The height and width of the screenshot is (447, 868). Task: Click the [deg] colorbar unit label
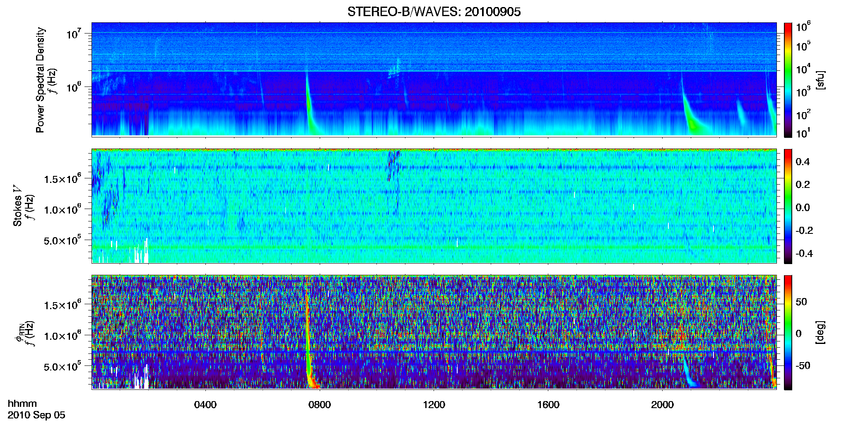pos(820,332)
